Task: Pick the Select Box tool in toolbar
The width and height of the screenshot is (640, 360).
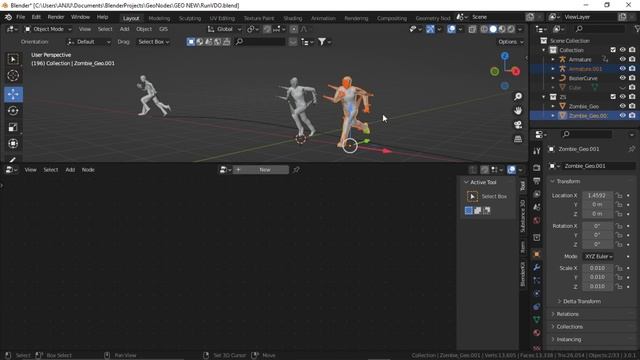Action: [x=13, y=59]
